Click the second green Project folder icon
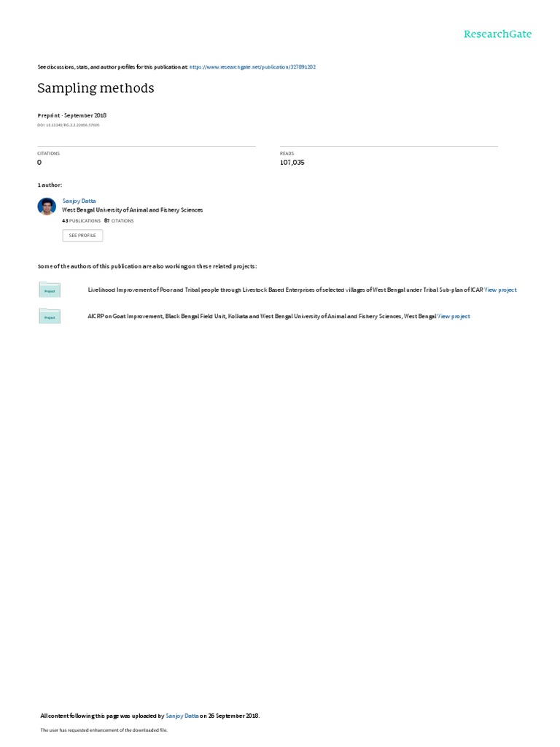 point(50,316)
